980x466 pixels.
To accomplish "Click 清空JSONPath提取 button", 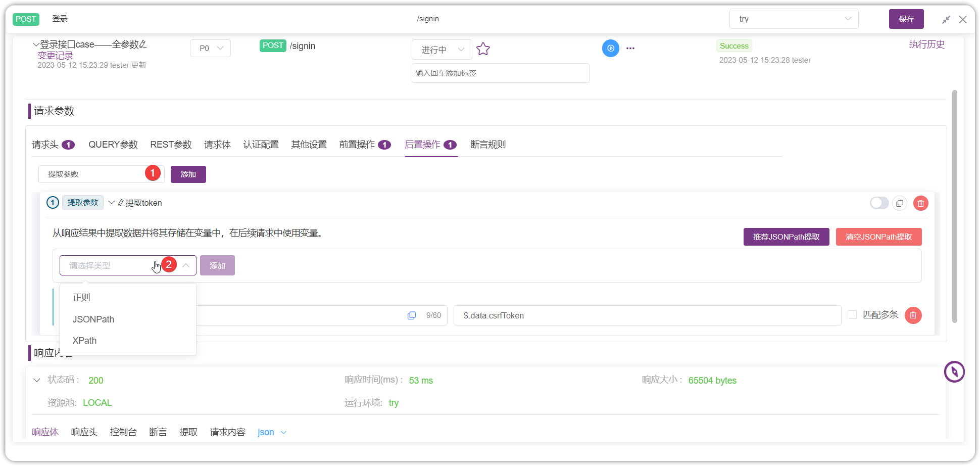I will pyautogui.click(x=878, y=237).
